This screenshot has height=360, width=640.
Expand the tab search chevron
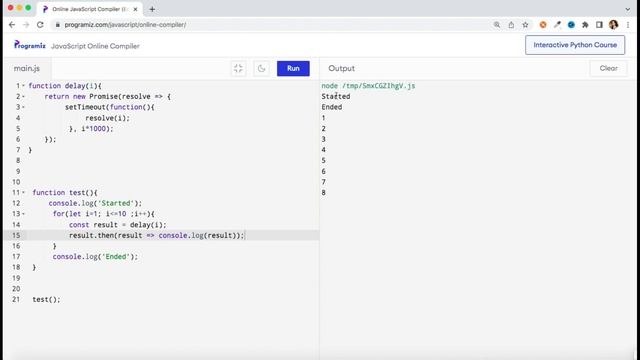[x=628, y=9]
